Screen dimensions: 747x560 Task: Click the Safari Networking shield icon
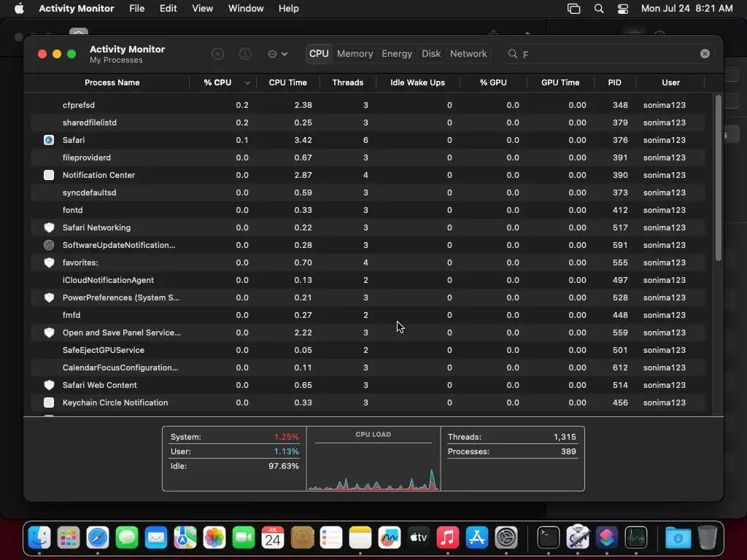pyautogui.click(x=49, y=227)
